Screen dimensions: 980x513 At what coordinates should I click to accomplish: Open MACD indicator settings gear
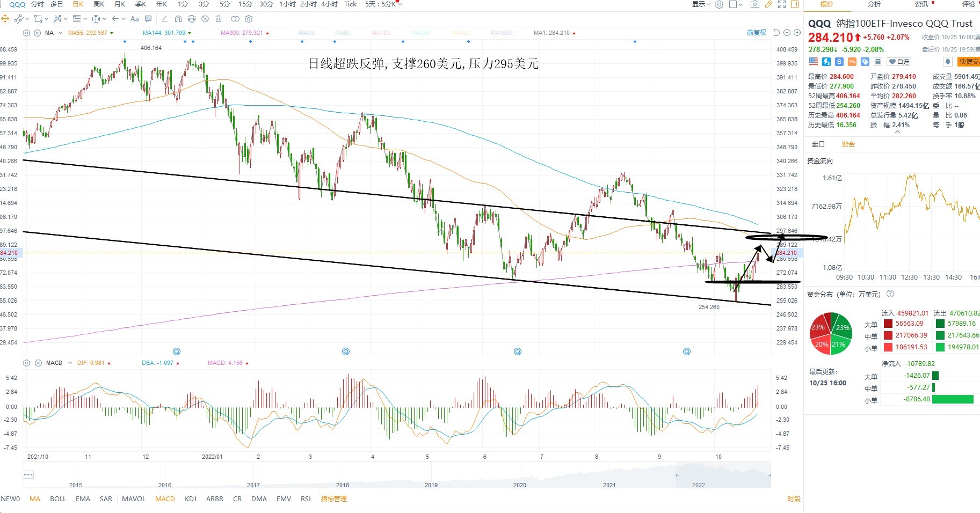[x=27, y=363]
